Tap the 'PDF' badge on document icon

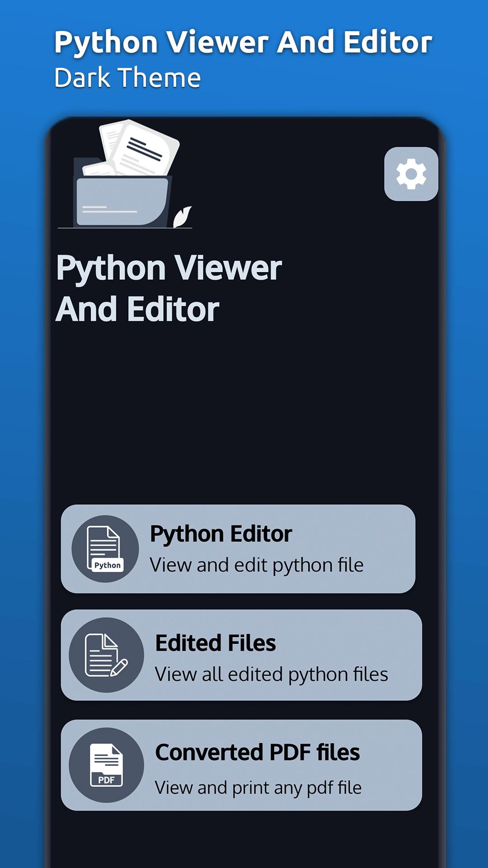click(106, 780)
